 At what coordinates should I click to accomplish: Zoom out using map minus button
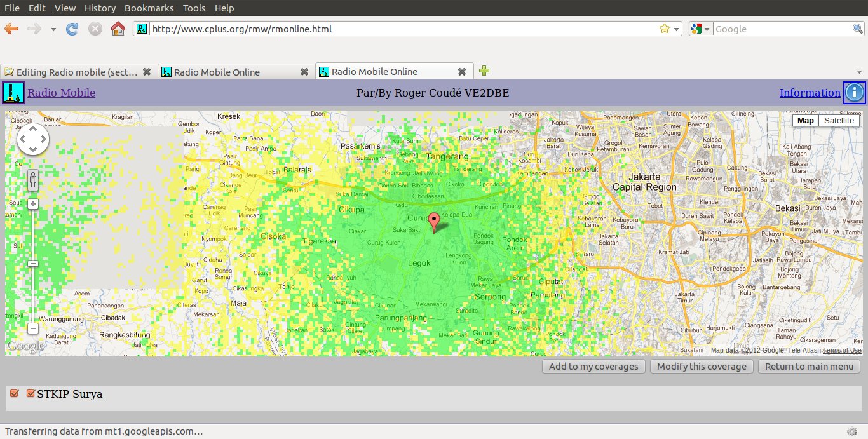tap(33, 328)
